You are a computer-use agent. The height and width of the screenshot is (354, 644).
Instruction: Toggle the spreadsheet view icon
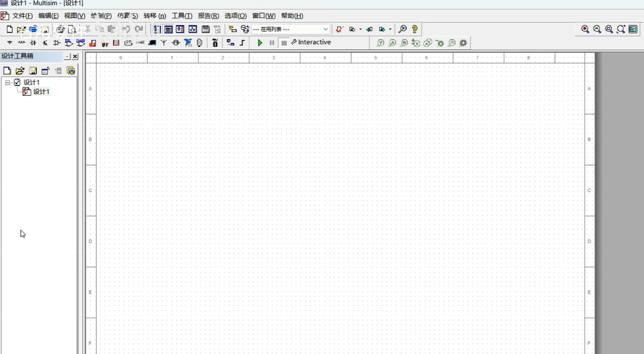(x=168, y=29)
